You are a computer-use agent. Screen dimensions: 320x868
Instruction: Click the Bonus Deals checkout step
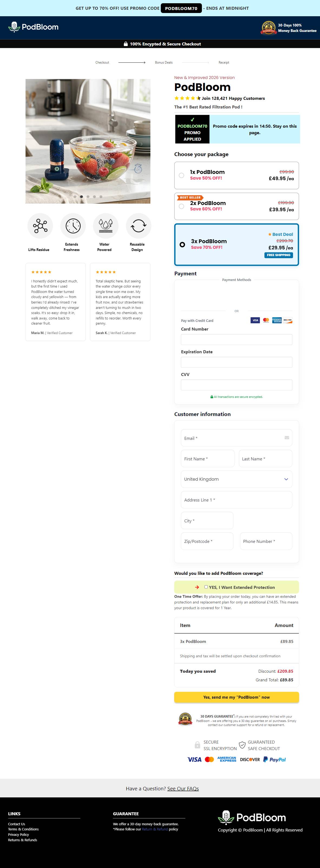pyautogui.click(x=164, y=62)
